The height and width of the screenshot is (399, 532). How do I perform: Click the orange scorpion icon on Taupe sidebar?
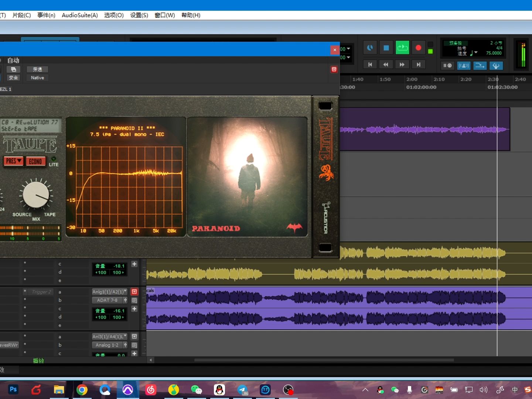[326, 173]
